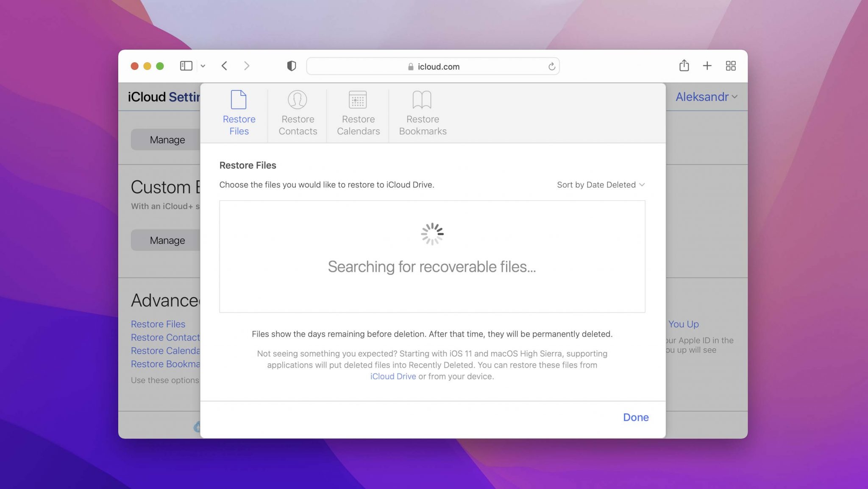Image resolution: width=868 pixels, height=489 pixels.
Task: Show the tab overview grid icon
Action: coord(731,66)
